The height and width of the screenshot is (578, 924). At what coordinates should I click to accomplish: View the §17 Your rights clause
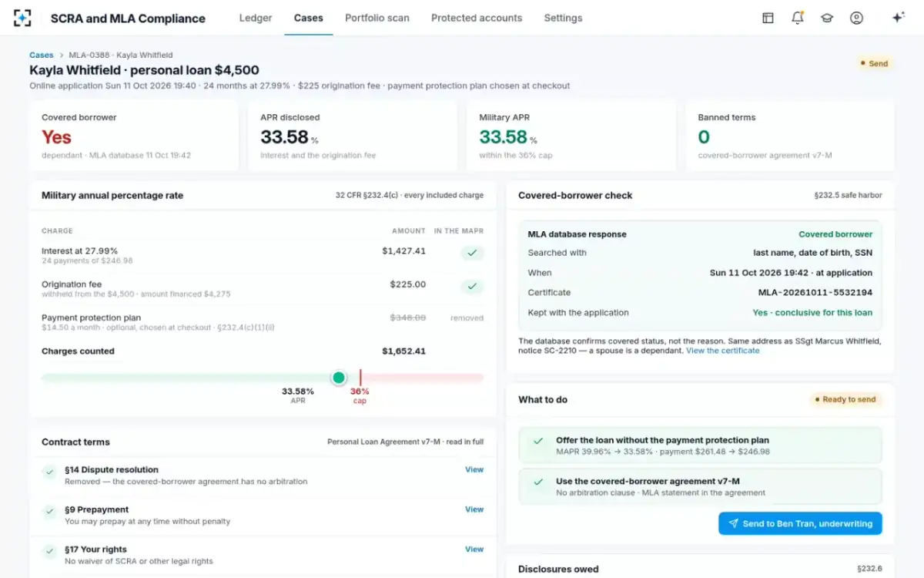coord(474,549)
